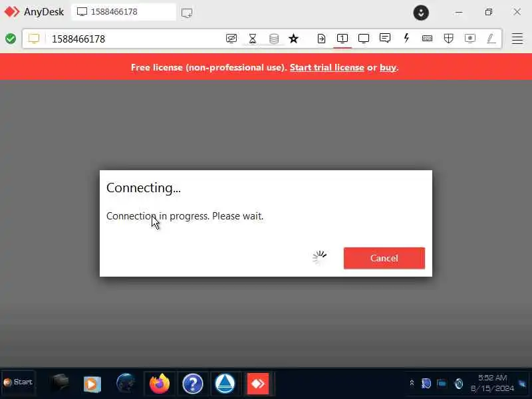Open the buy link in banner
The width and height of the screenshot is (532, 399).
(388, 68)
